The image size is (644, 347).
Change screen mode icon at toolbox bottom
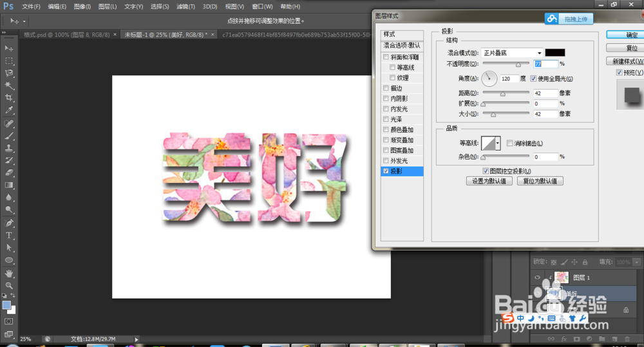click(8, 334)
